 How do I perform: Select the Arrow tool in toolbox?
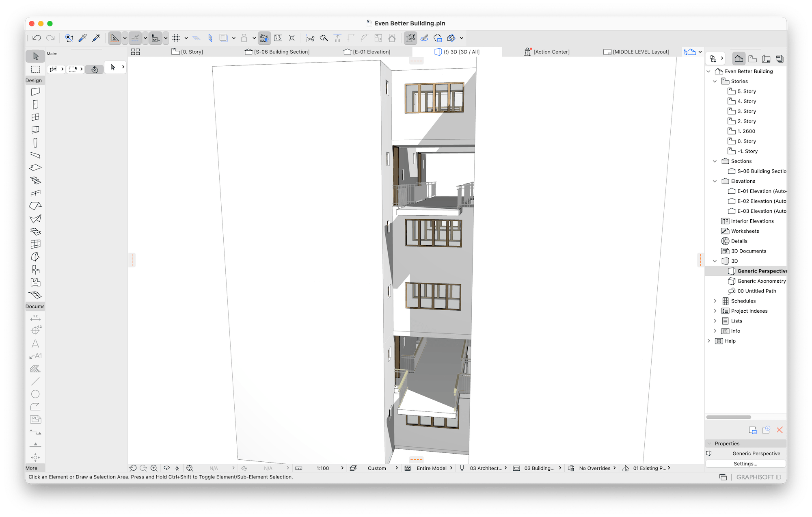point(35,56)
